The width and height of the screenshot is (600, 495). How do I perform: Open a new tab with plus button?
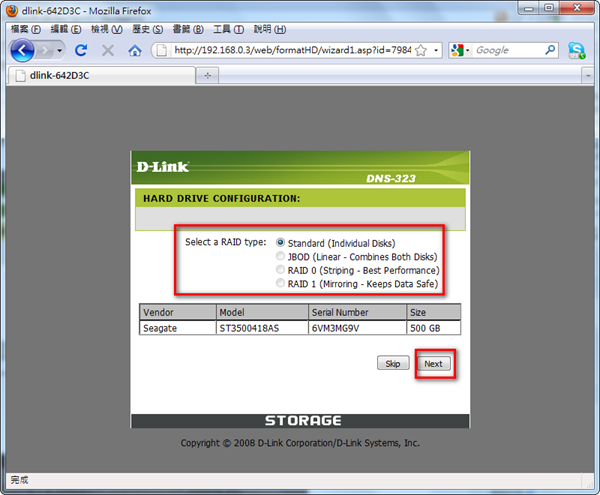pos(207,75)
